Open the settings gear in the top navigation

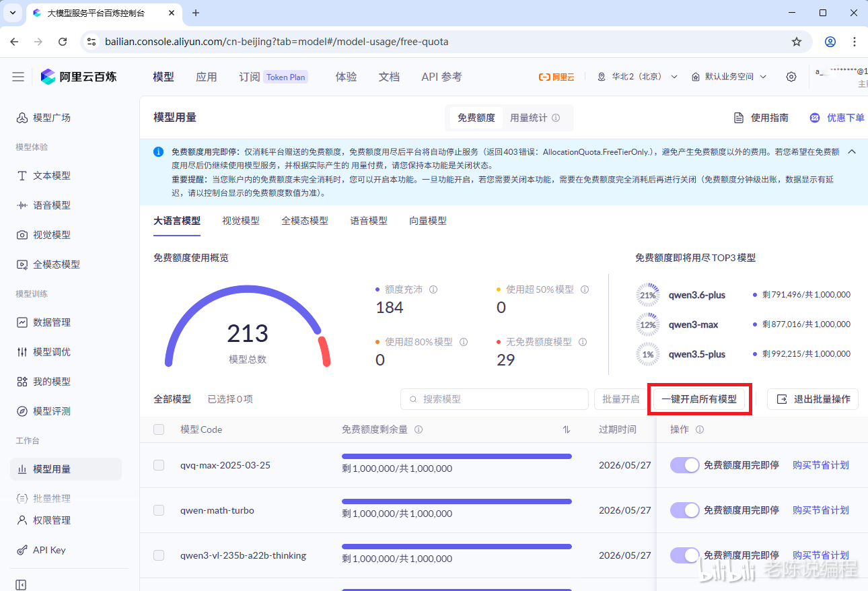pos(791,77)
